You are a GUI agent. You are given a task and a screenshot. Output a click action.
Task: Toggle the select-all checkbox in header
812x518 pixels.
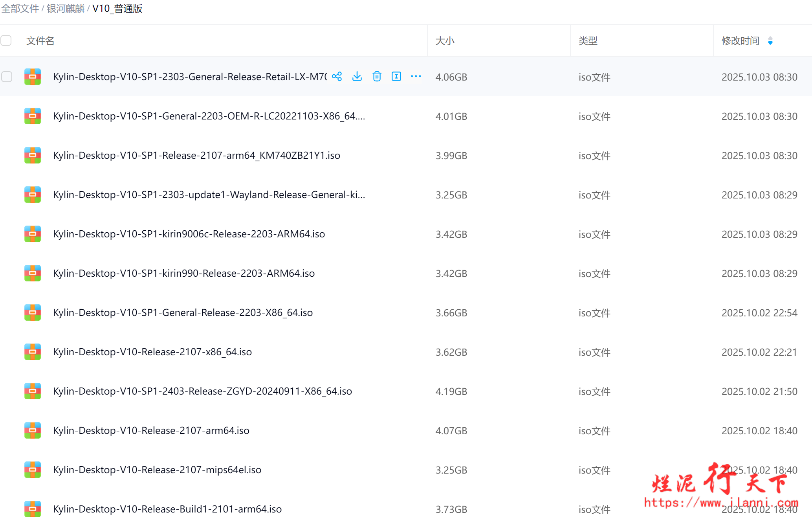pos(6,40)
